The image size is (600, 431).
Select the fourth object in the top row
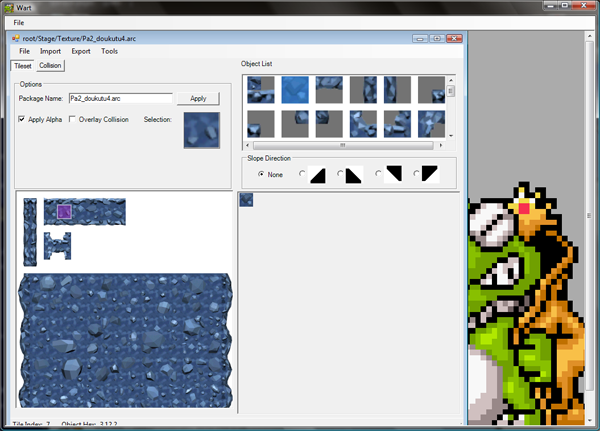pyautogui.click(x=363, y=90)
